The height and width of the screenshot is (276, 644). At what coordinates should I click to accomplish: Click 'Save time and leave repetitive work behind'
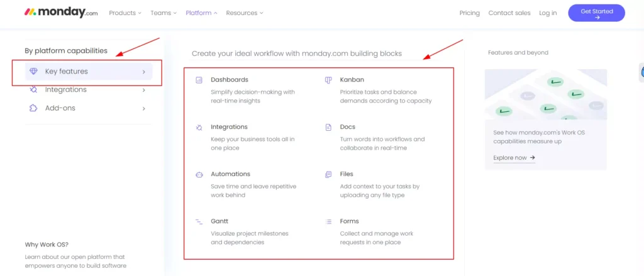click(253, 191)
